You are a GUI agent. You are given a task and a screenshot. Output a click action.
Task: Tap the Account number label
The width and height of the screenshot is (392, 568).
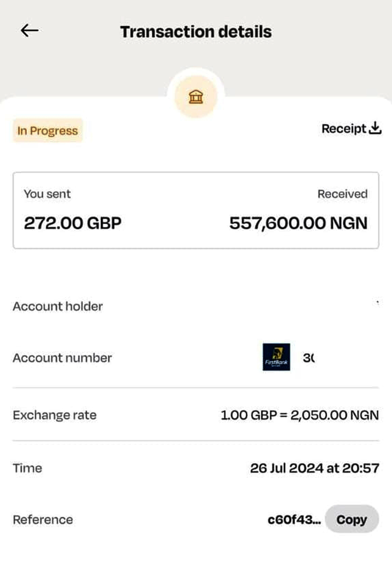tap(62, 358)
